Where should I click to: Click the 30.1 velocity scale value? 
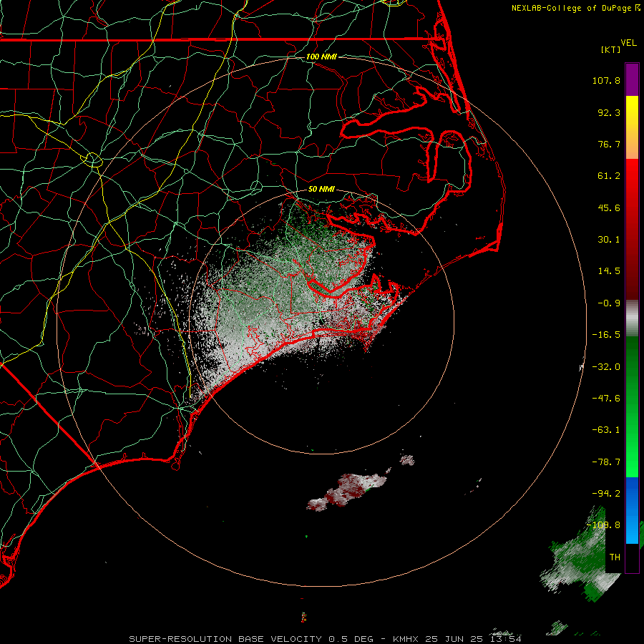point(609,240)
